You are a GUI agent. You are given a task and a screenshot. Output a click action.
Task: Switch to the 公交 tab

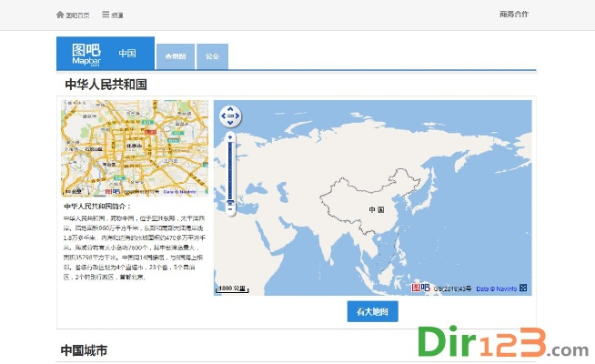pyautogui.click(x=212, y=56)
